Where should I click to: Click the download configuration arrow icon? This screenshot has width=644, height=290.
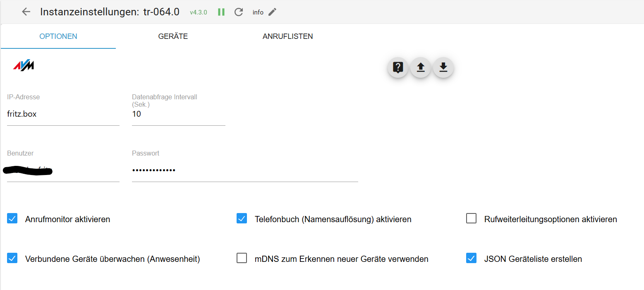443,67
